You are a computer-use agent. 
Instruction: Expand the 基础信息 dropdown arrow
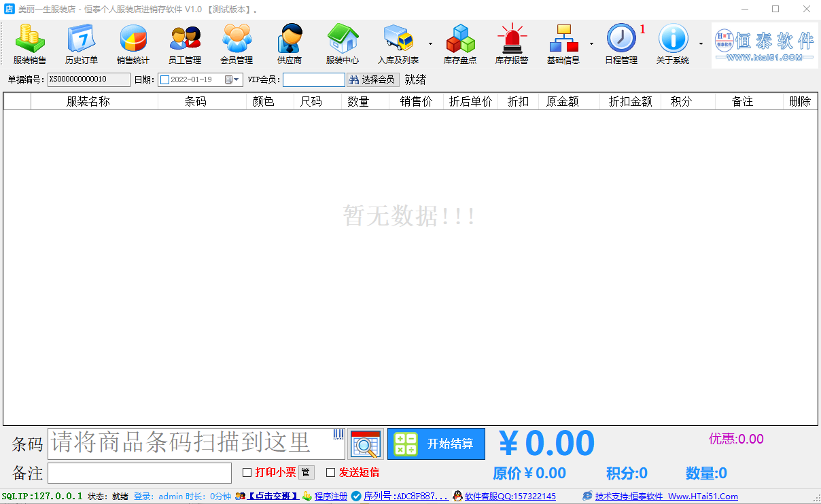tap(591, 43)
